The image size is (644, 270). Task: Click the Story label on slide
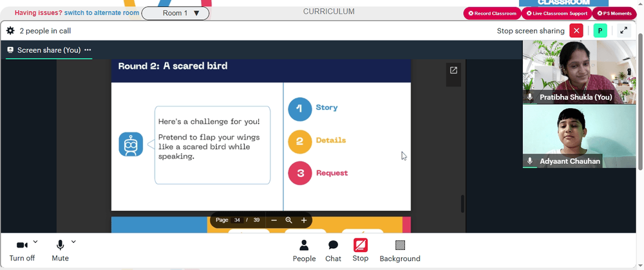tap(327, 108)
